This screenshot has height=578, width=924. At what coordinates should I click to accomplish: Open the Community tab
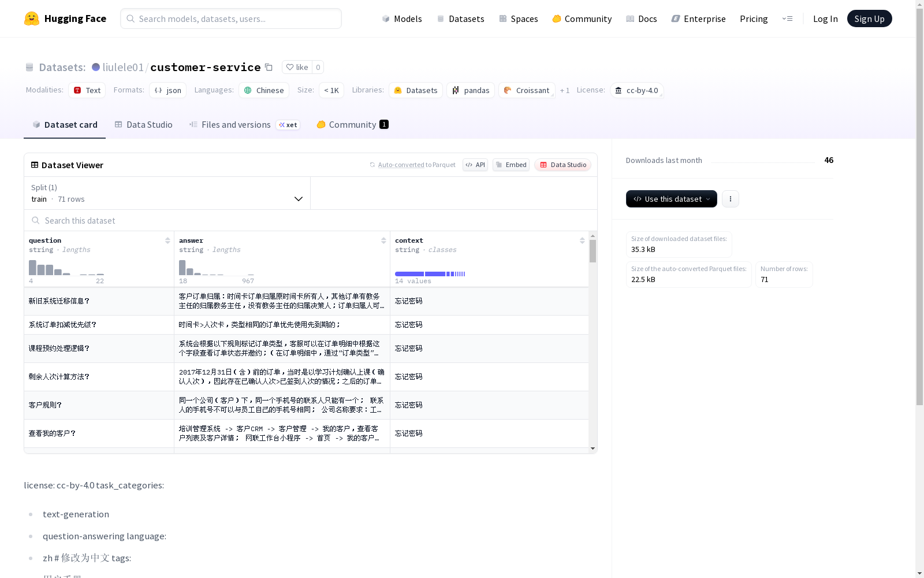pyautogui.click(x=352, y=125)
